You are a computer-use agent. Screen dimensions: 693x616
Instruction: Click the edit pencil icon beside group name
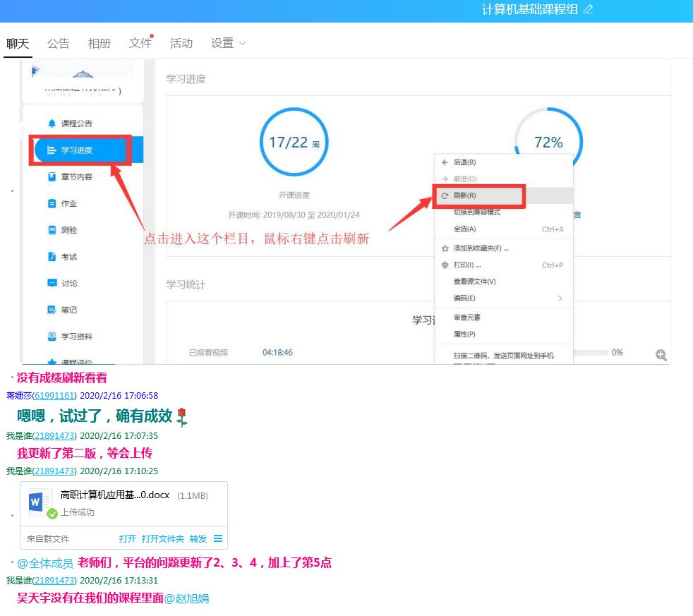589,10
